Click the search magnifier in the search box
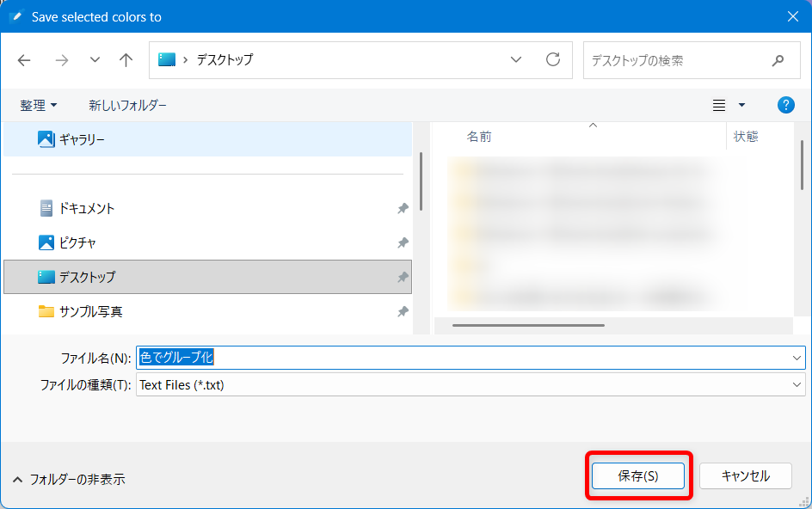The width and height of the screenshot is (812, 509). click(x=778, y=60)
